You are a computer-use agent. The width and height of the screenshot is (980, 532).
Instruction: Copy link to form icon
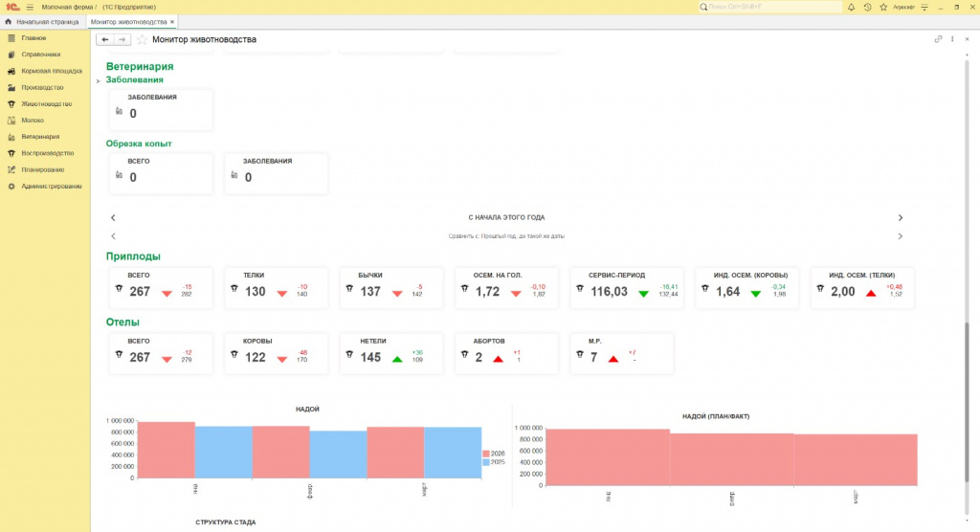click(938, 39)
